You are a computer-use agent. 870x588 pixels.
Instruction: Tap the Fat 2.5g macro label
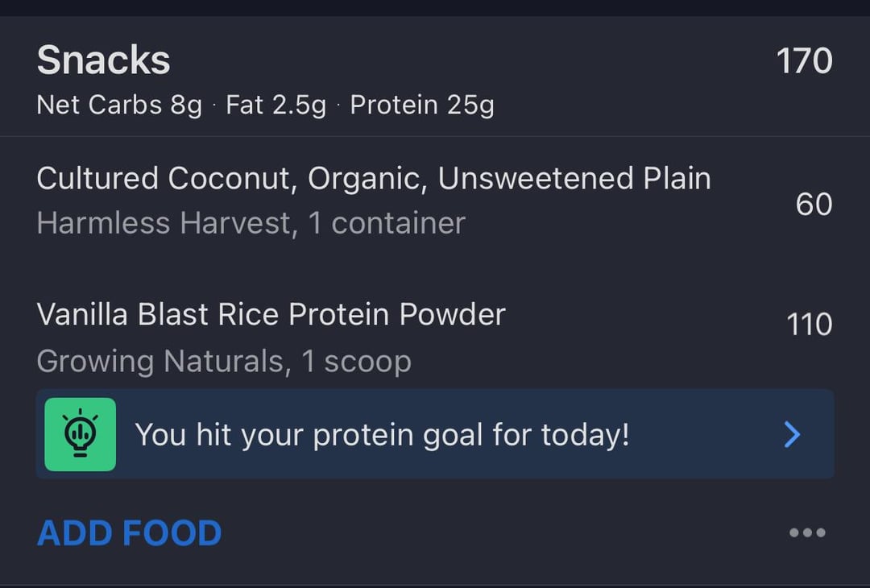pos(275,106)
